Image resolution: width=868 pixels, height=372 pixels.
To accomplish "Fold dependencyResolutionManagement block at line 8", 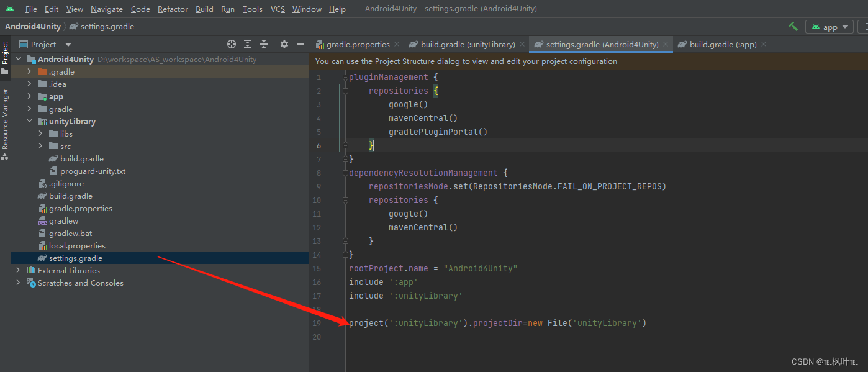I will click(345, 173).
